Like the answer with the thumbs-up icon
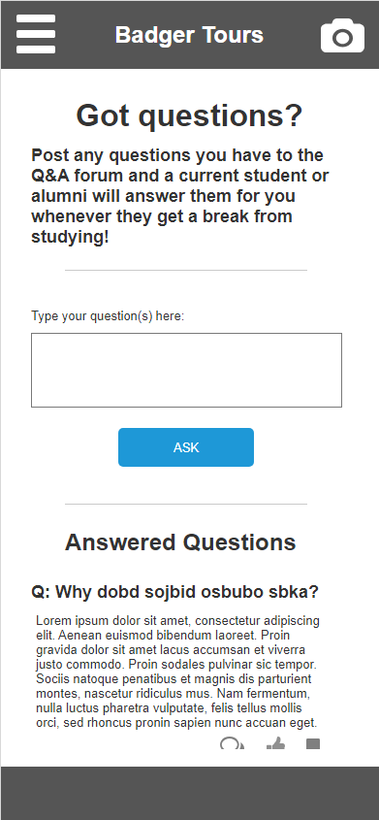 276,743
